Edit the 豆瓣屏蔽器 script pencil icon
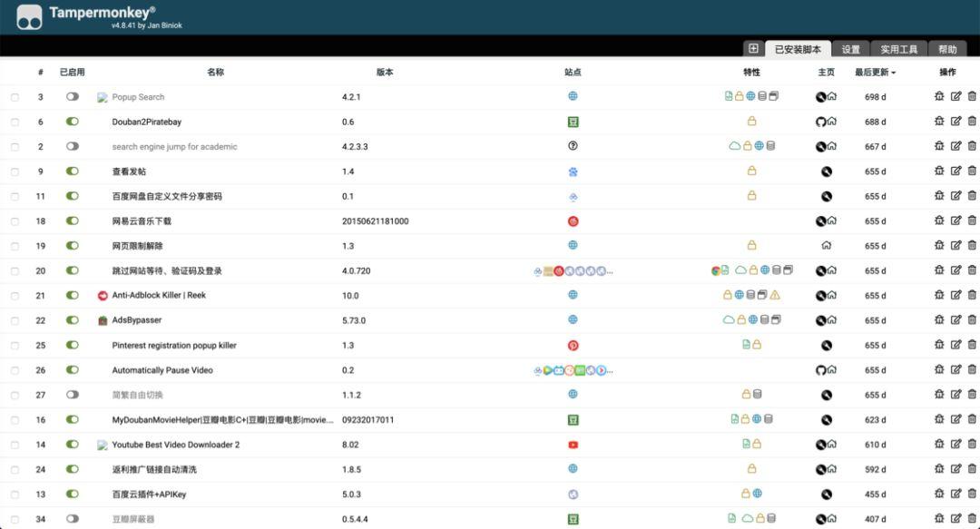 pos(955,518)
